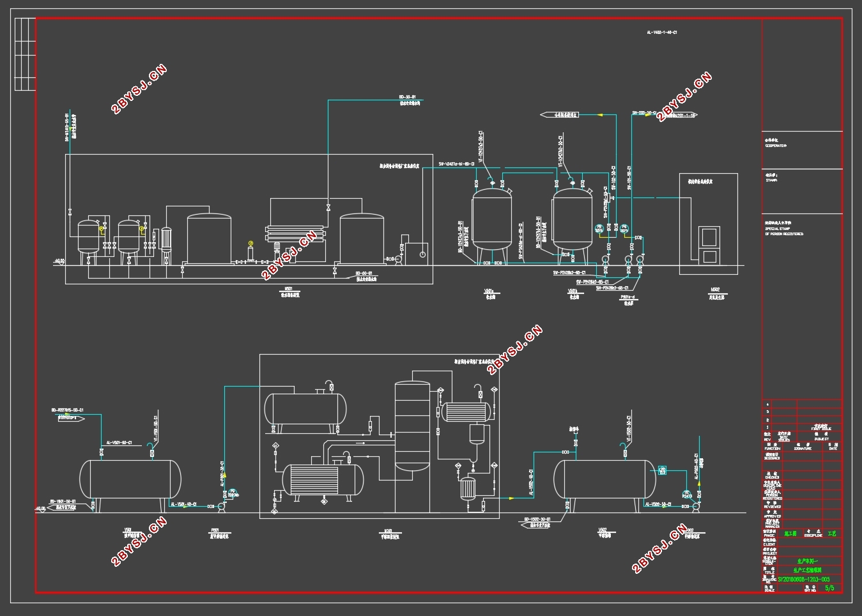This screenshot has height=616, width=862.
Task: Click green project text 生产车间一
Action: click(x=807, y=561)
